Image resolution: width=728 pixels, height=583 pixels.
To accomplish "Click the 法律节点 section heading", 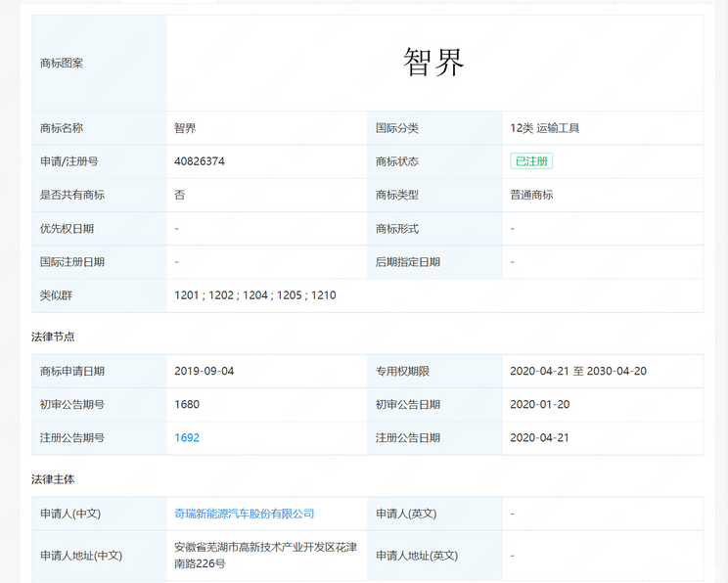I will 53,336.
